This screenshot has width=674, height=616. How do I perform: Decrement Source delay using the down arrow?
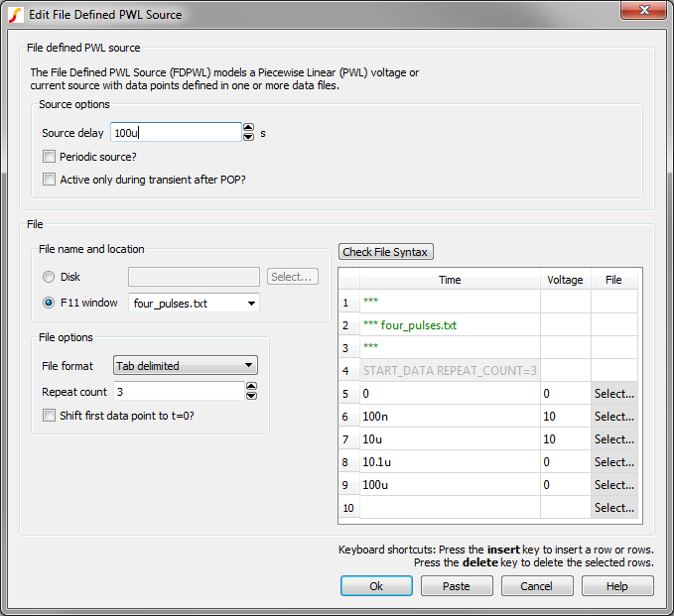pyautogui.click(x=248, y=137)
